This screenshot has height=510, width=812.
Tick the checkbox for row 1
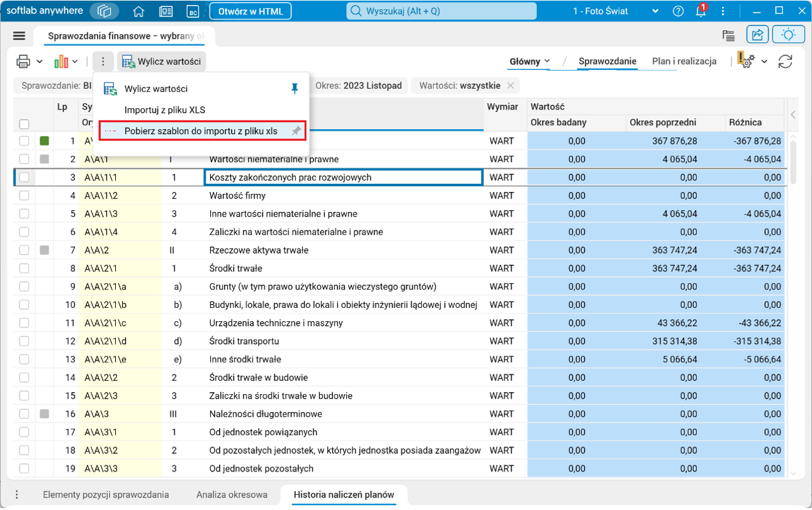(x=24, y=141)
